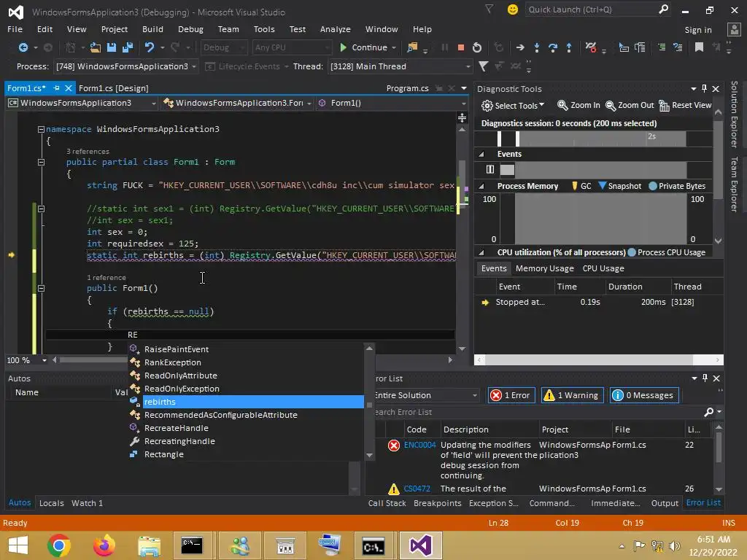Open the Thread dropdown Main Thread
The image size is (747, 560).
(x=400, y=66)
